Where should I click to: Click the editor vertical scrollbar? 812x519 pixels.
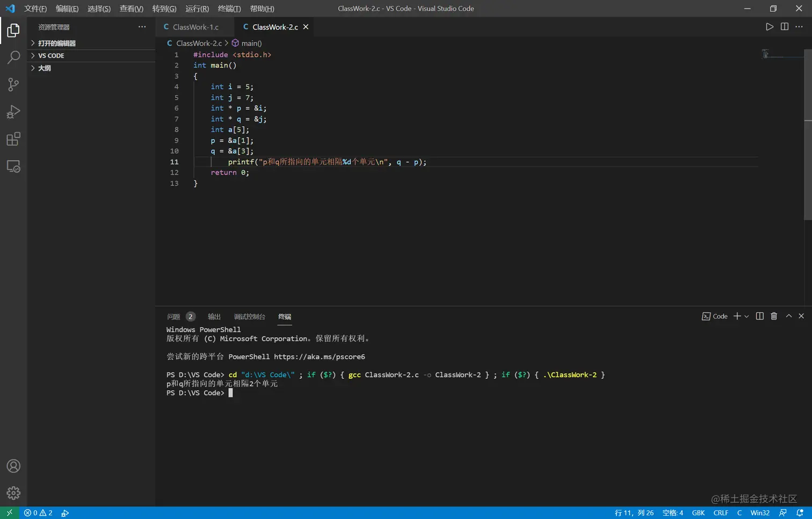(808, 134)
